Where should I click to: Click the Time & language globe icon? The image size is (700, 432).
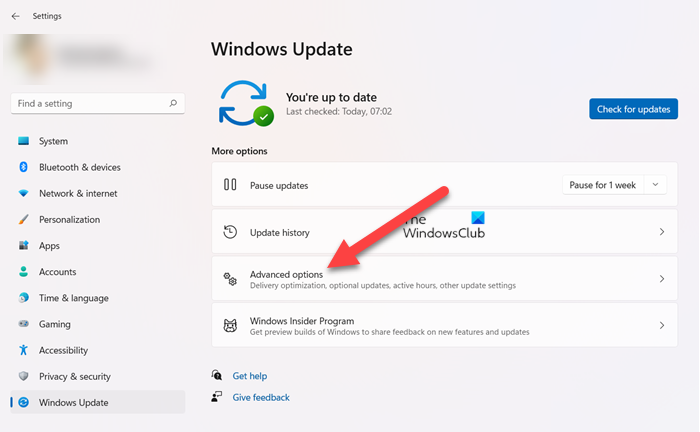pos(23,298)
